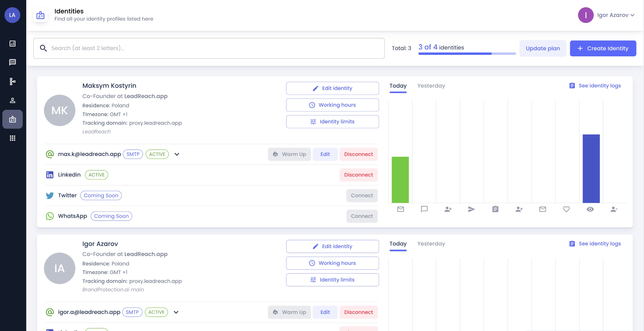644x331 pixels.
Task: Open the dashboard analytics sidebar icon
Action: [13, 44]
